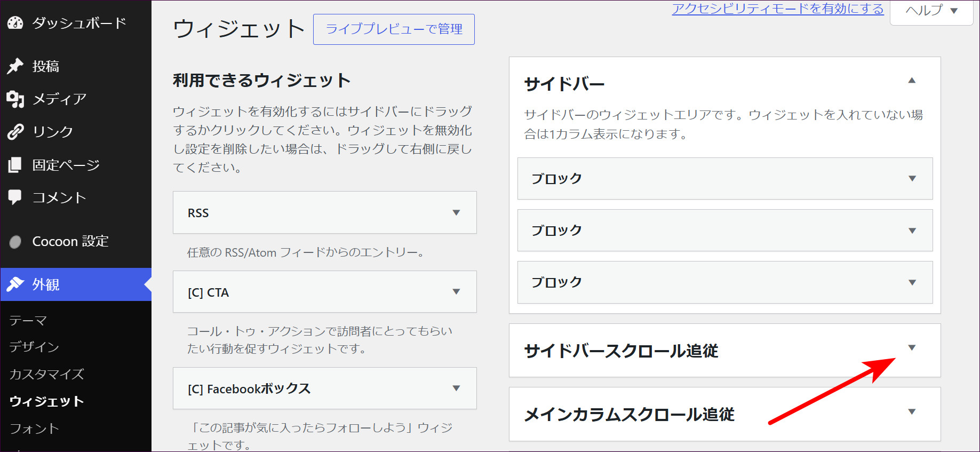
Task: Expand the [C] Facebookボックス widget arrow
Action: [456, 388]
